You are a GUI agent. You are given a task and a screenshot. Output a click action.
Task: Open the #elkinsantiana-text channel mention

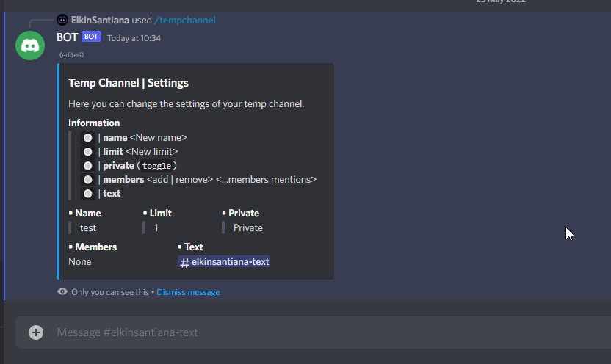224,262
